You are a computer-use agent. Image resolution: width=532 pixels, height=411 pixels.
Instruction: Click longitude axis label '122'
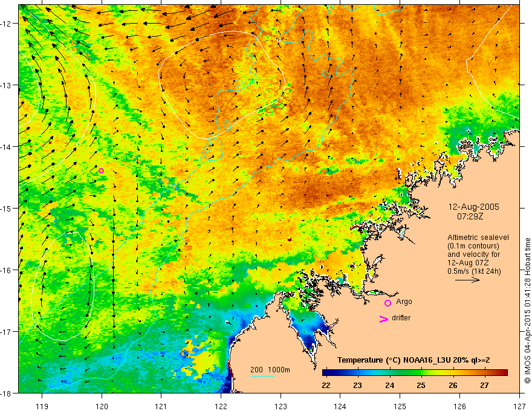tap(221, 406)
